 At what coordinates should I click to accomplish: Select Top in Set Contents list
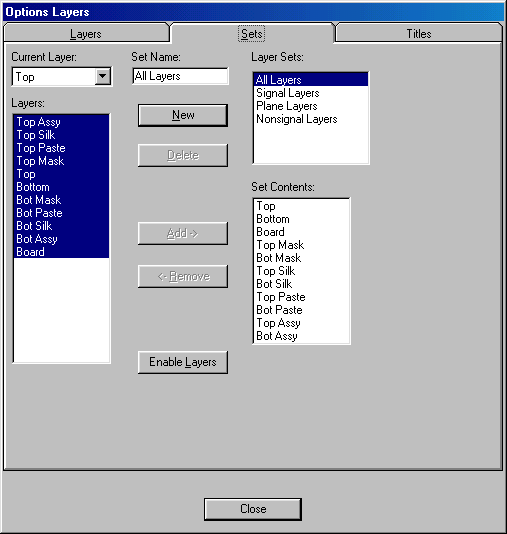point(301,206)
